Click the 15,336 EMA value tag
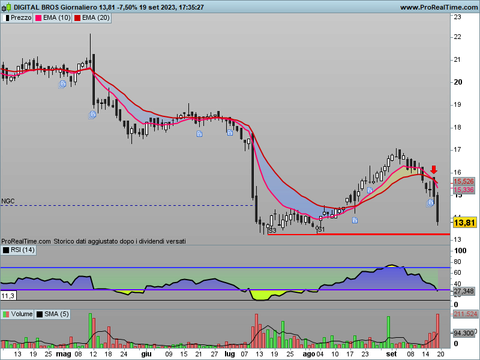 (x=464, y=190)
